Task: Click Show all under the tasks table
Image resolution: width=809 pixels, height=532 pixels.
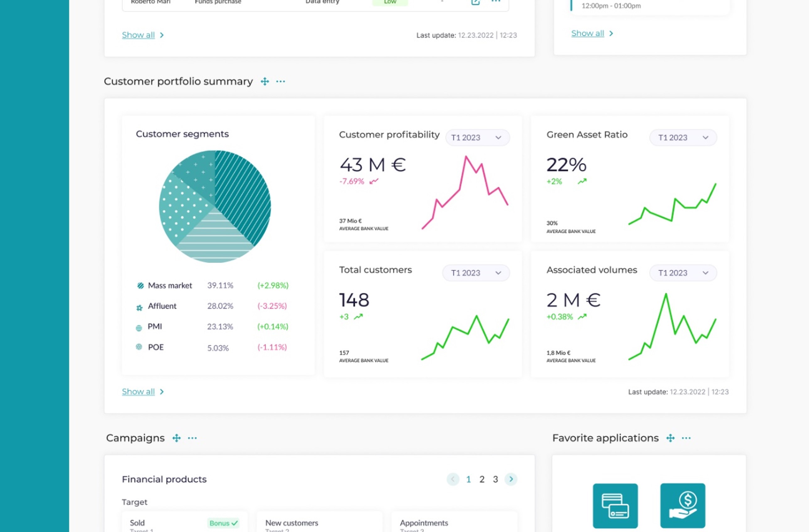Action: tap(143, 35)
